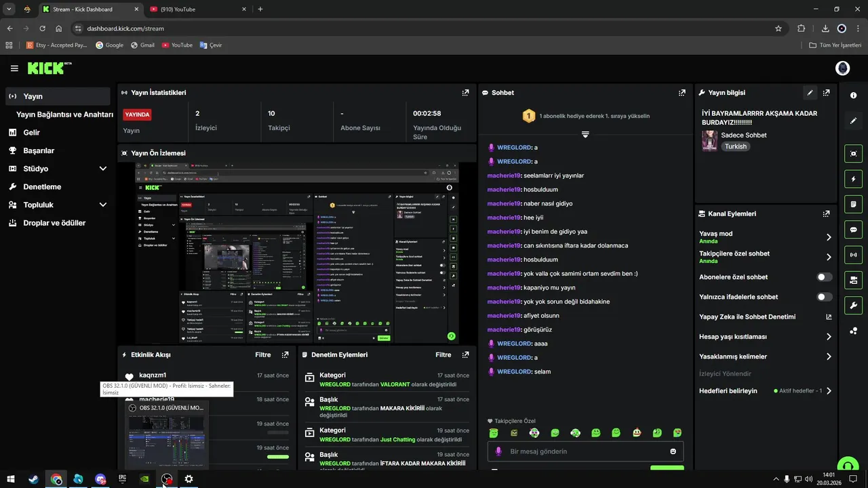The width and height of the screenshot is (868, 488).
Task: Bookmark page with the star icon
Action: point(778,28)
